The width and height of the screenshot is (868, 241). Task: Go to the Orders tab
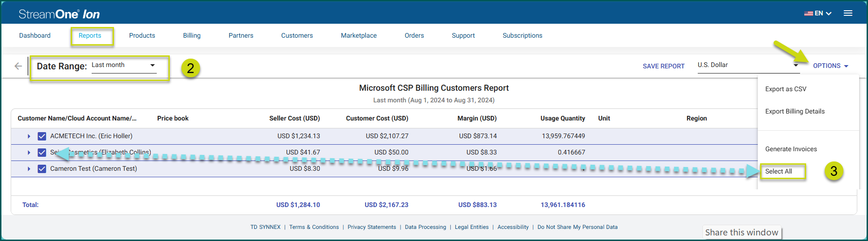pos(414,35)
